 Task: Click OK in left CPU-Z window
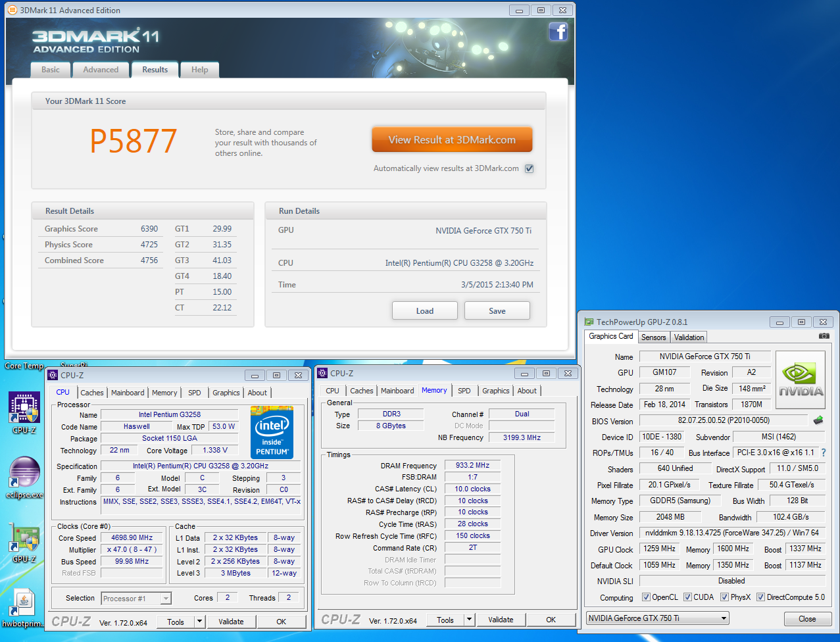(282, 622)
